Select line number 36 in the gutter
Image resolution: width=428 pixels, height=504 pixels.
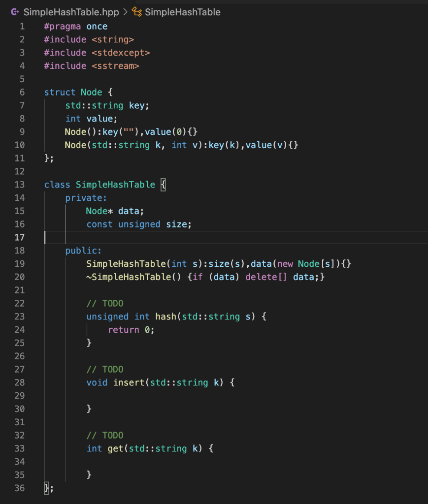[x=20, y=488]
